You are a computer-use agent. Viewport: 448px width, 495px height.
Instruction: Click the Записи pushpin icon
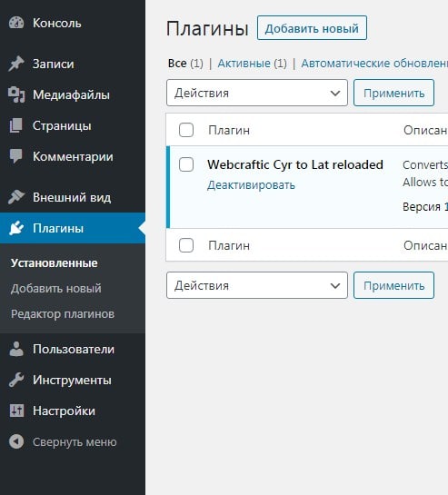click(x=16, y=64)
